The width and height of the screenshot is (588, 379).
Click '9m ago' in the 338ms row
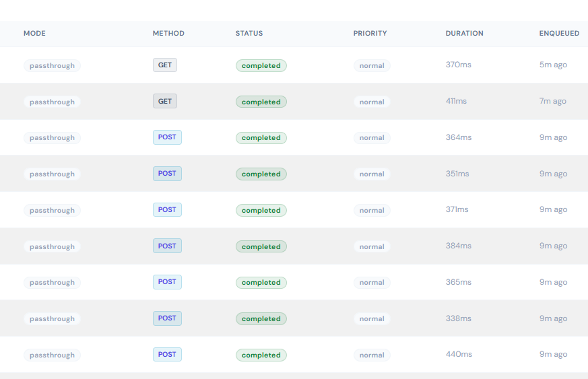coord(553,318)
